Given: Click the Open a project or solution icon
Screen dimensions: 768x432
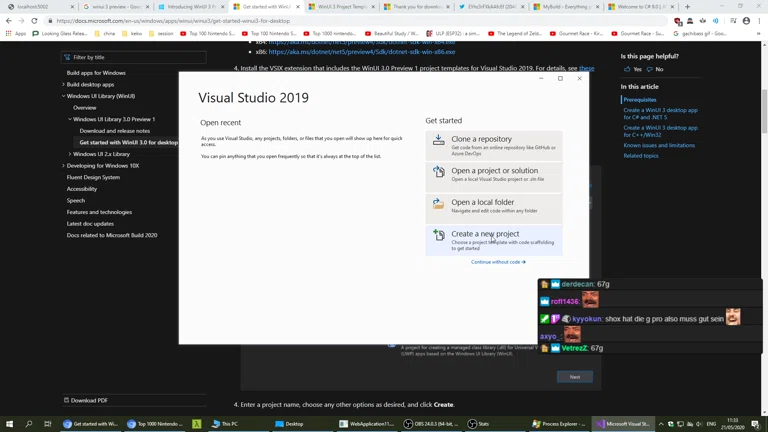Looking at the screenshot, I should coord(438,172).
